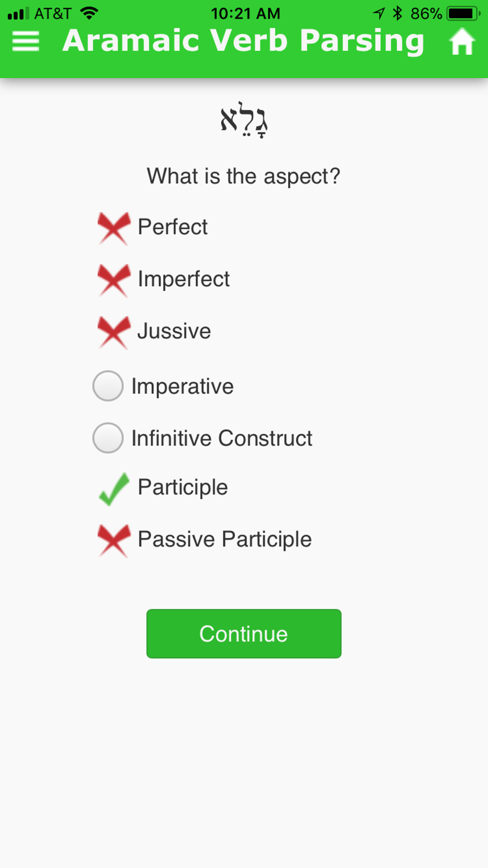Tap the Hebrew-script verb at top

244,120
